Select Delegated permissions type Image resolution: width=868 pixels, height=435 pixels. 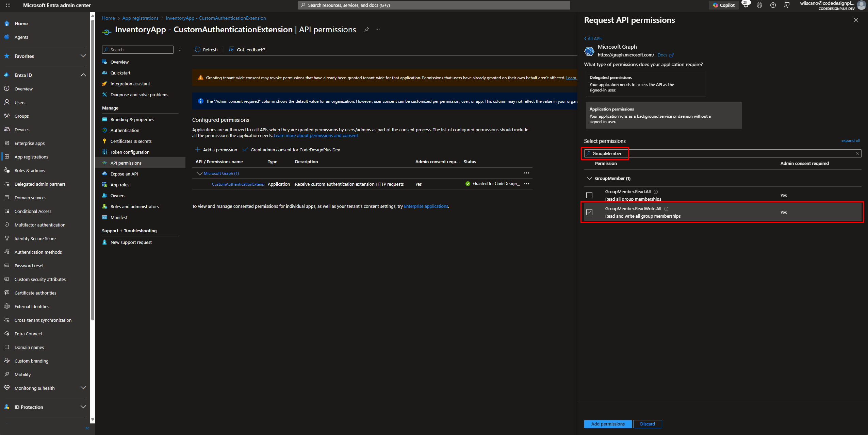coord(645,84)
